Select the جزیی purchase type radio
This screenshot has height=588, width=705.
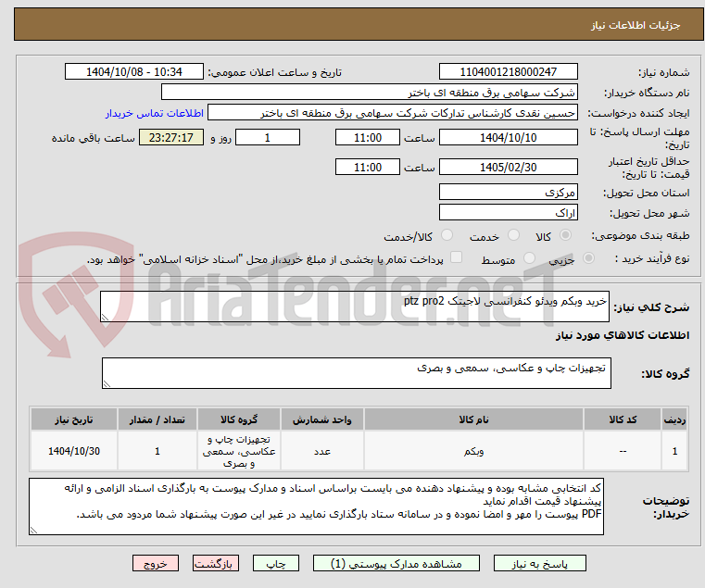(588, 258)
